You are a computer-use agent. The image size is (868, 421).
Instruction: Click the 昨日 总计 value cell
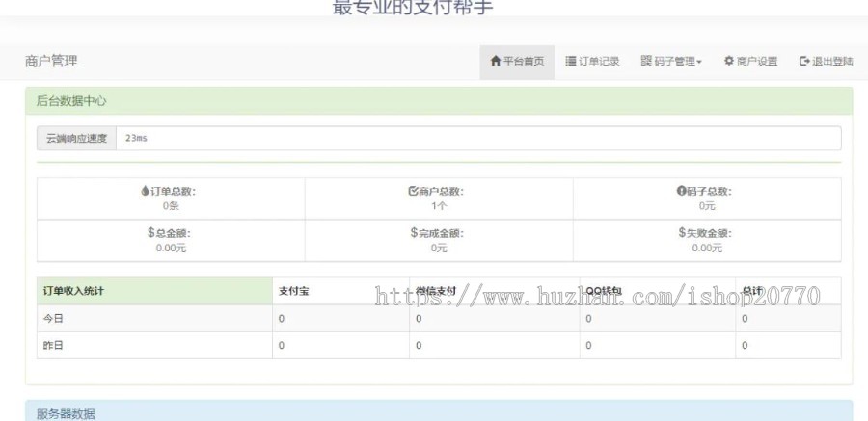(788, 345)
